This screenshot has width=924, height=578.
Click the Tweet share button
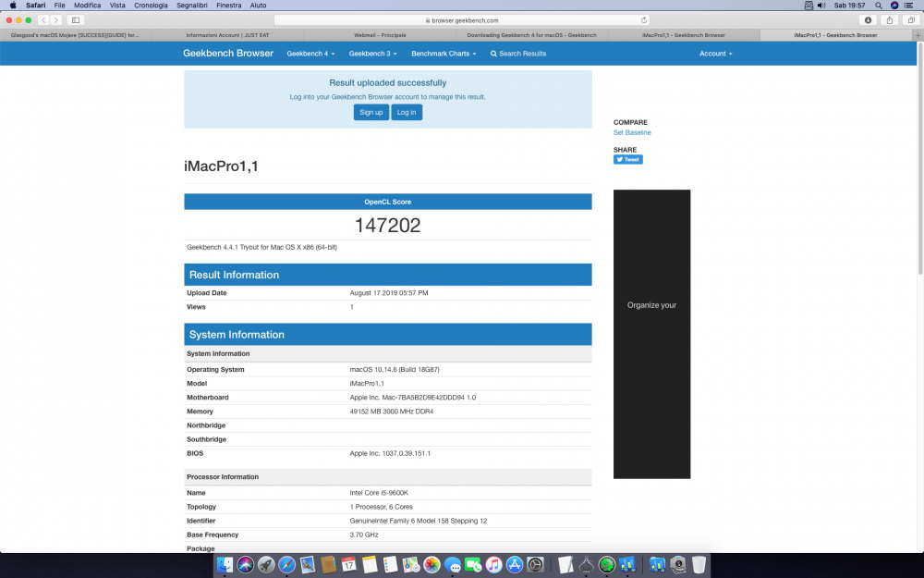point(628,160)
